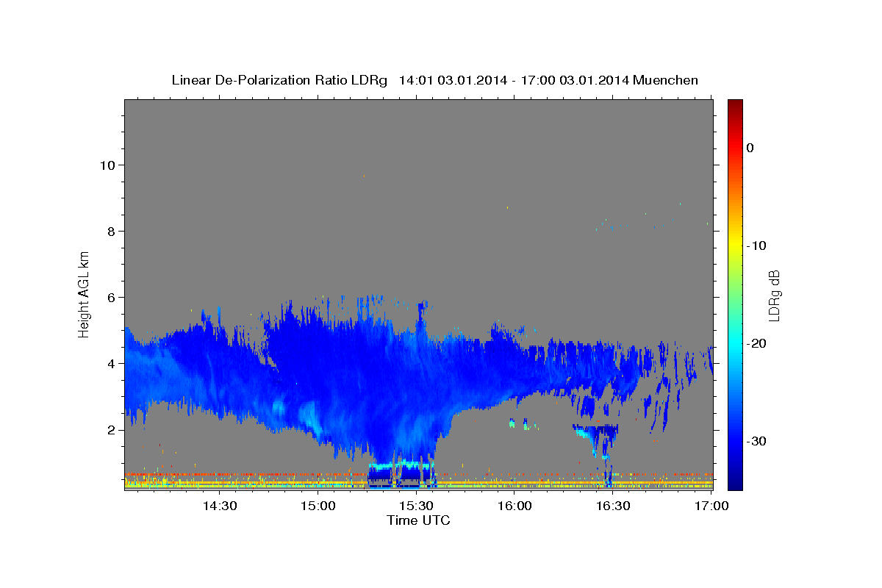Click the '15:00' time axis label
The image size is (882, 588).
click(x=318, y=506)
